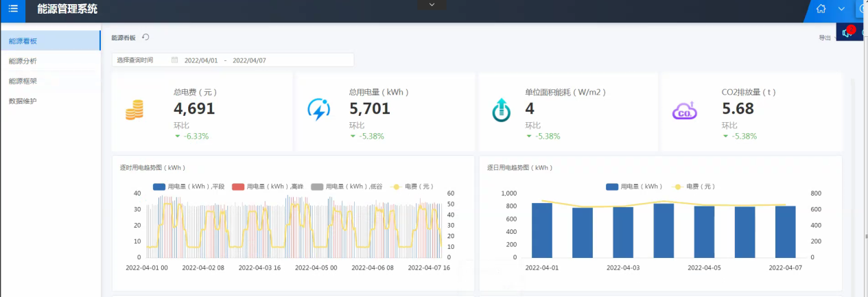Expand the collapsed panel chevron at top center
The width and height of the screenshot is (868, 297).
pyautogui.click(x=432, y=5)
